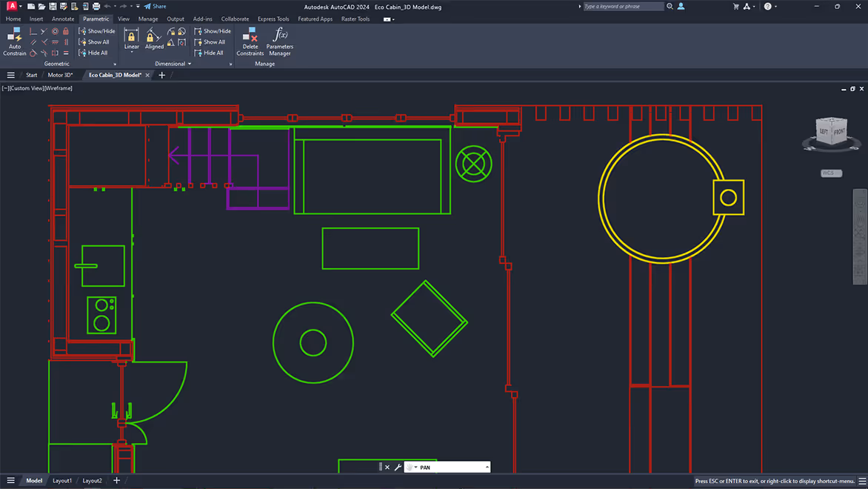The width and height of the screenshot is (868, 489).
Task: Apply the Parallel geometric constraint
Action: [x=33, y=42]
